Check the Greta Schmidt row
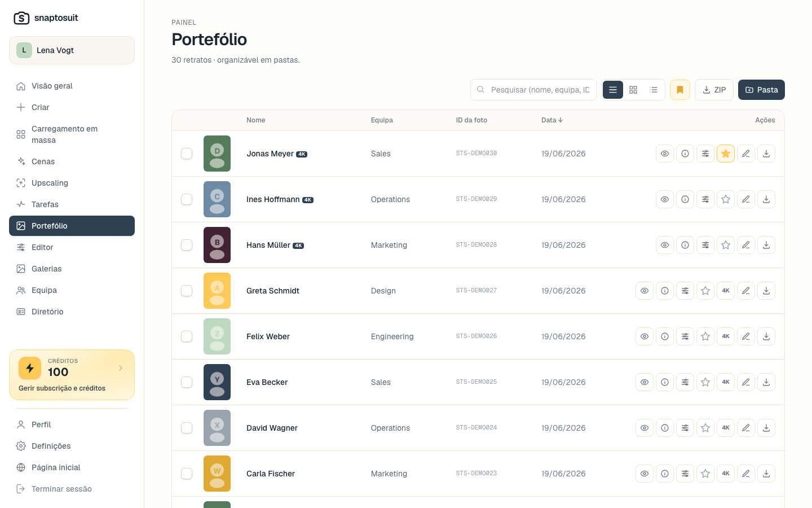The height and width of the screenshot is (508, 812). (x=187, y=291)
